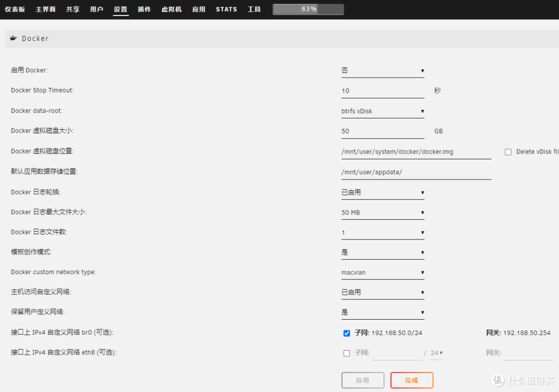Open the 启用 Docker dropdown
This screenshot has height=392, width=559.
point(383,70)
